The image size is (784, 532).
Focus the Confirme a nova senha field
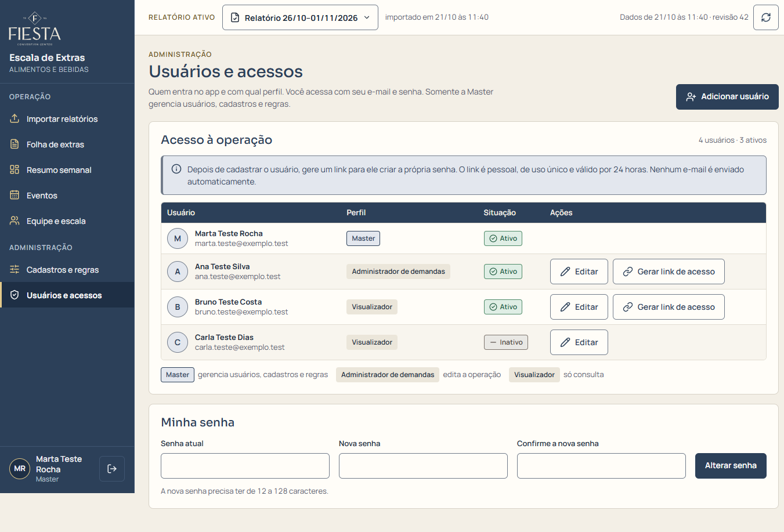click(601, 466)
